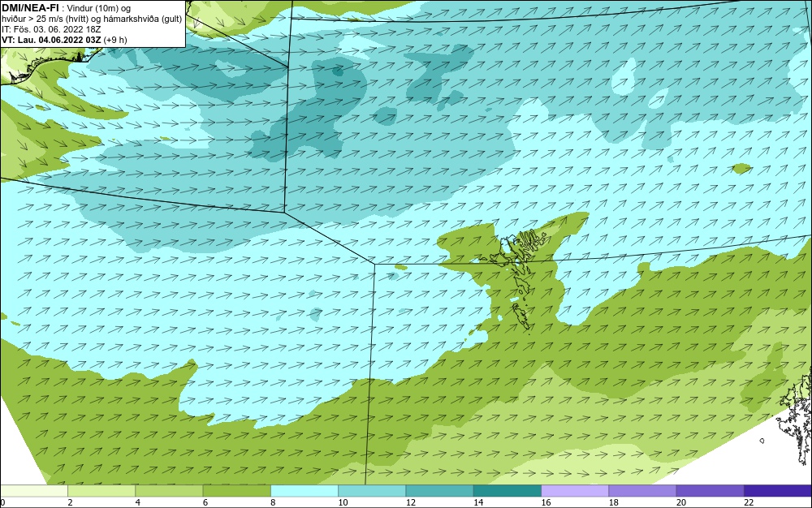
Task: Click the light green 2–4 legend swatch
Action: click(x=101, y=491)
